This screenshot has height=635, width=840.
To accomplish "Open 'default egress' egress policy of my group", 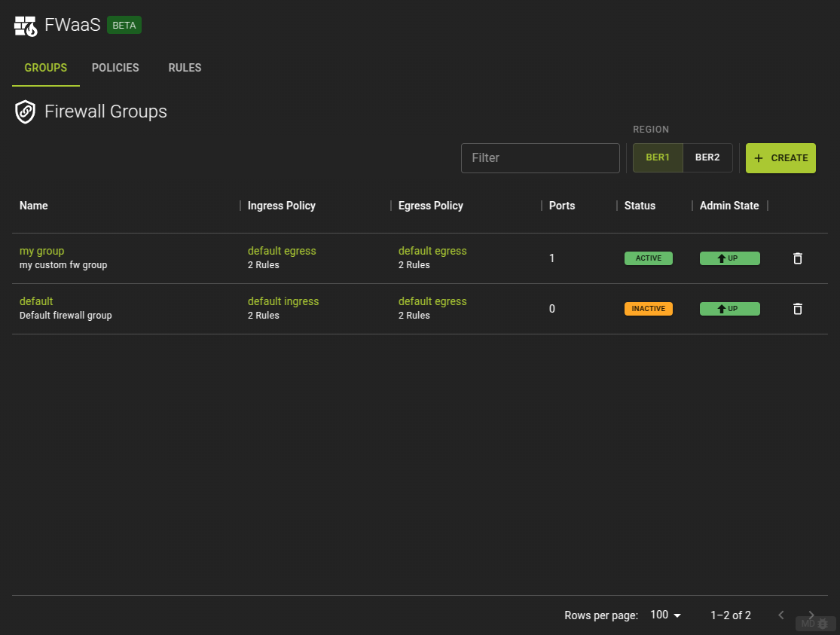I will point(432,251).
